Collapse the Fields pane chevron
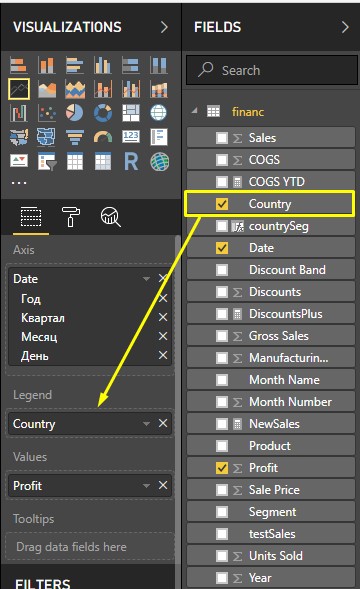 [x=345, y=27]
